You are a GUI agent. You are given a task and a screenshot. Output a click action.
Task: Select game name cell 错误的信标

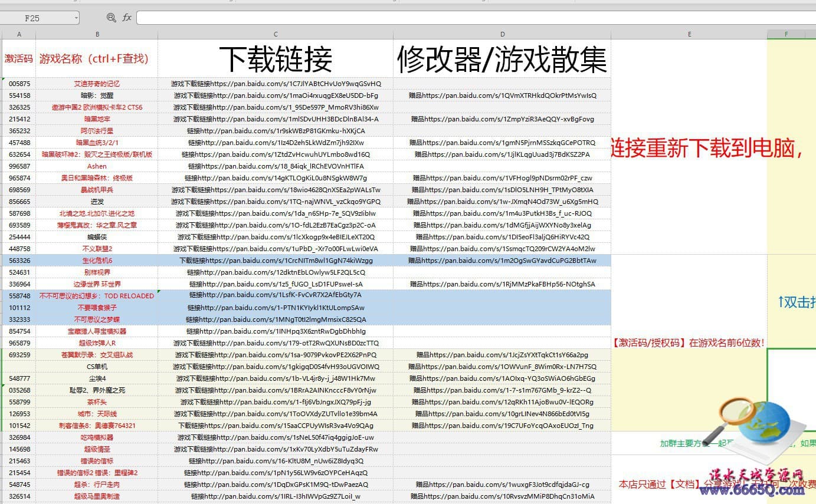tap(97, 461)
